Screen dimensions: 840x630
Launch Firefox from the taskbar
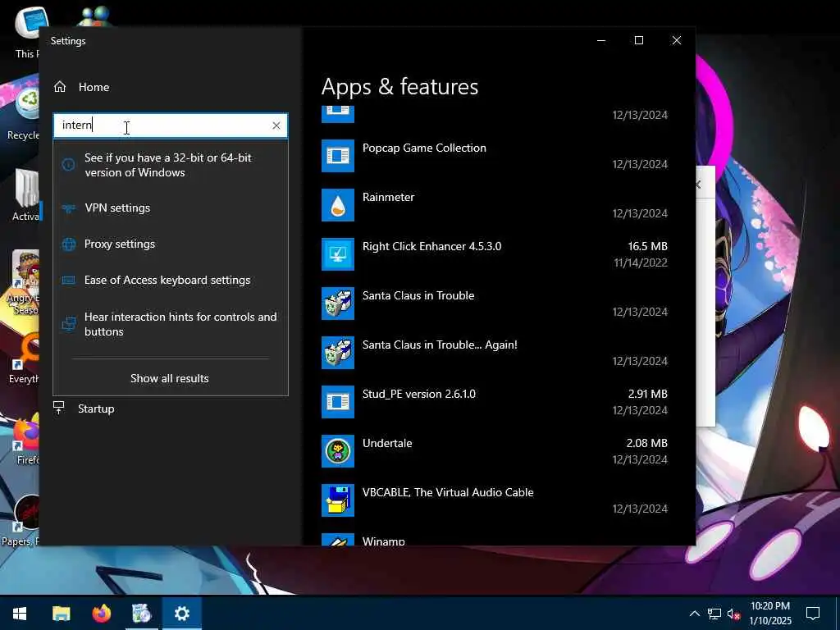[101, 614]
